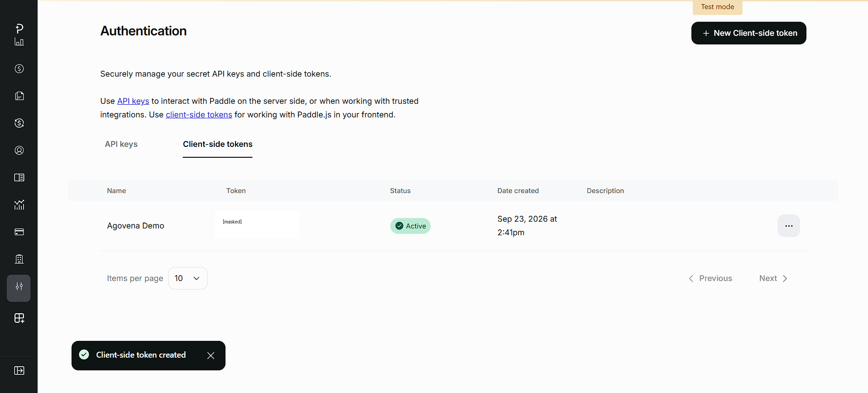
Task: Click the 'Sep 23, 2026 at 2:41pm' date
Action: point(527,226)
